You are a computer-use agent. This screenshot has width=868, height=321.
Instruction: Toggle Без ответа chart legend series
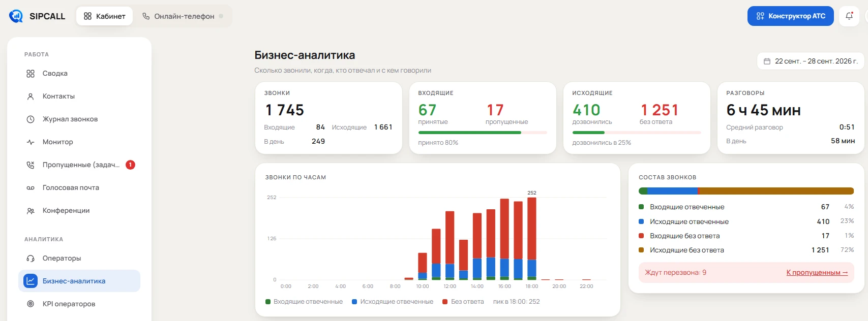[x=463, y=302]
